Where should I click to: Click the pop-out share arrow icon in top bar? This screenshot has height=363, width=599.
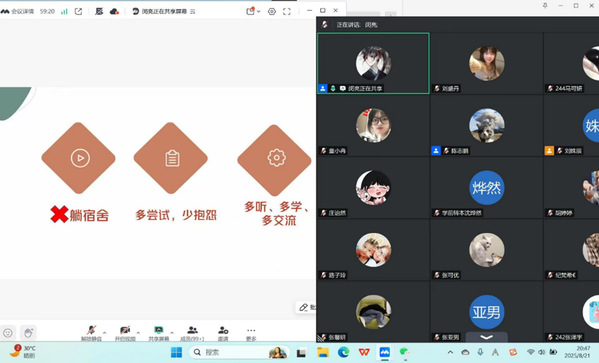(x=78, y=11)
